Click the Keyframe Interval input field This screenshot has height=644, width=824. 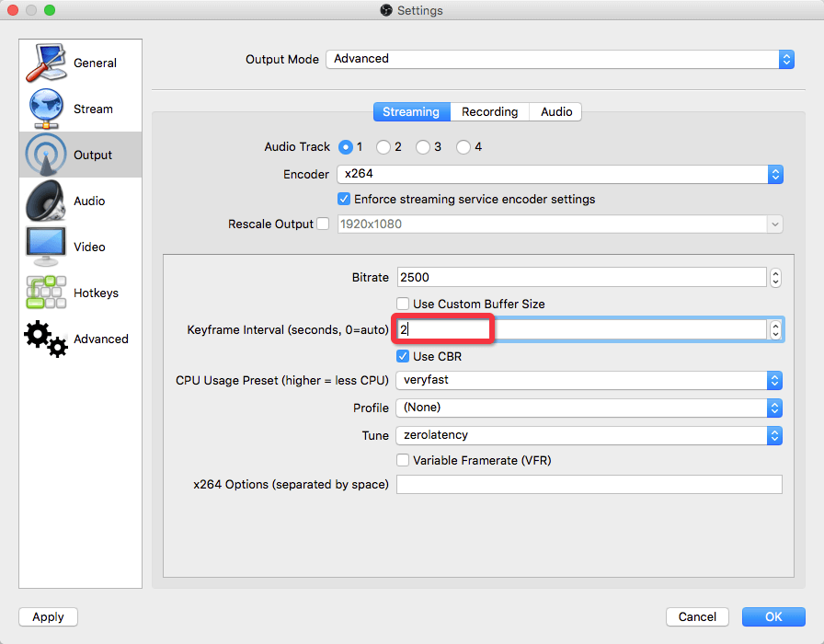coord(581,330)
